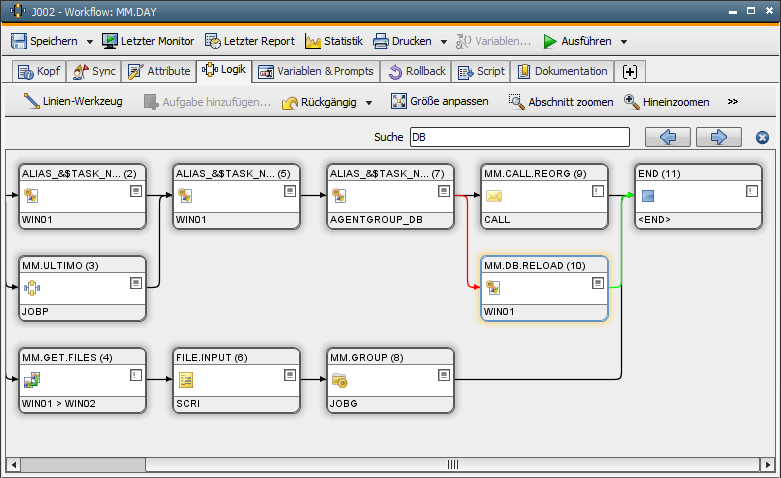
Task: Open the Script tab
Action: coord(481,71)
